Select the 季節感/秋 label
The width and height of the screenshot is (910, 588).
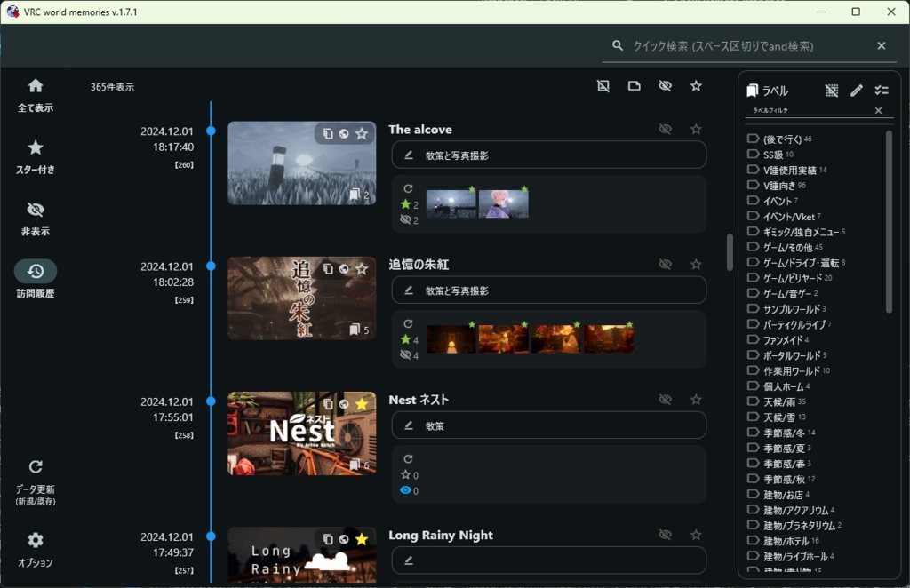click(782, 479)
